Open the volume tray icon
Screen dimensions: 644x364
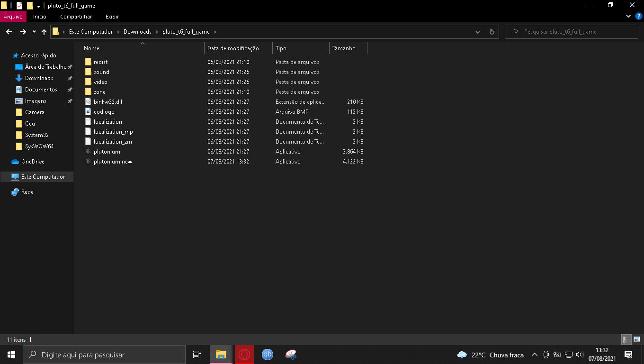(580, 355)
